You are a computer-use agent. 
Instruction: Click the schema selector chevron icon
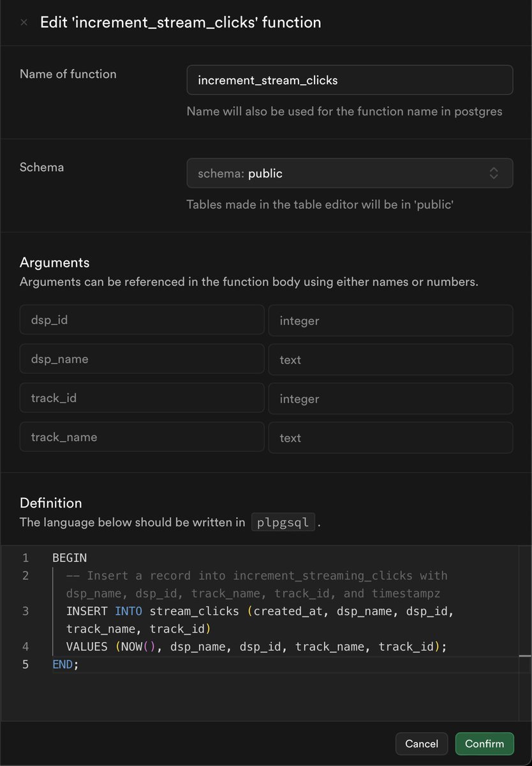[x=494, y=174]
